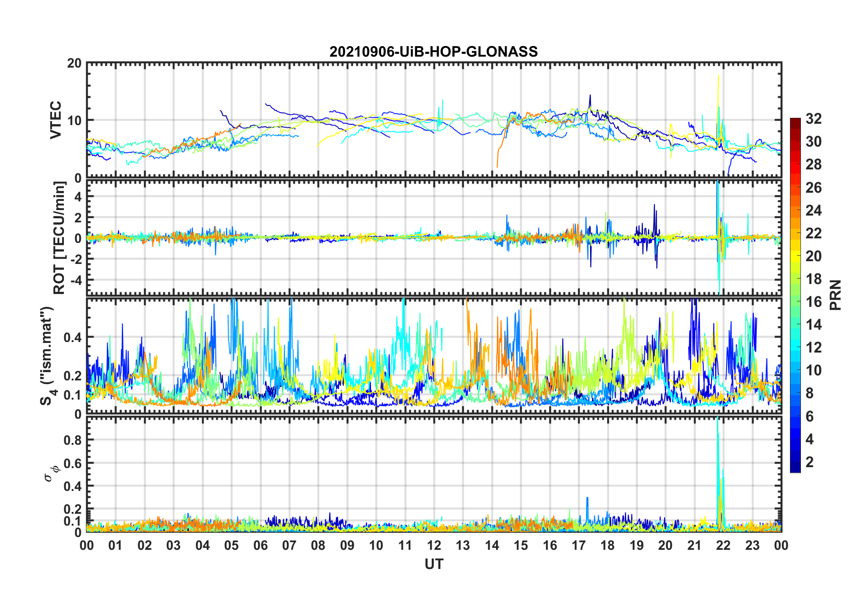Select UT hour tick label "19"
Image resolution: width=868 pixels, height=590 pixels.
[x=637, y=545]
